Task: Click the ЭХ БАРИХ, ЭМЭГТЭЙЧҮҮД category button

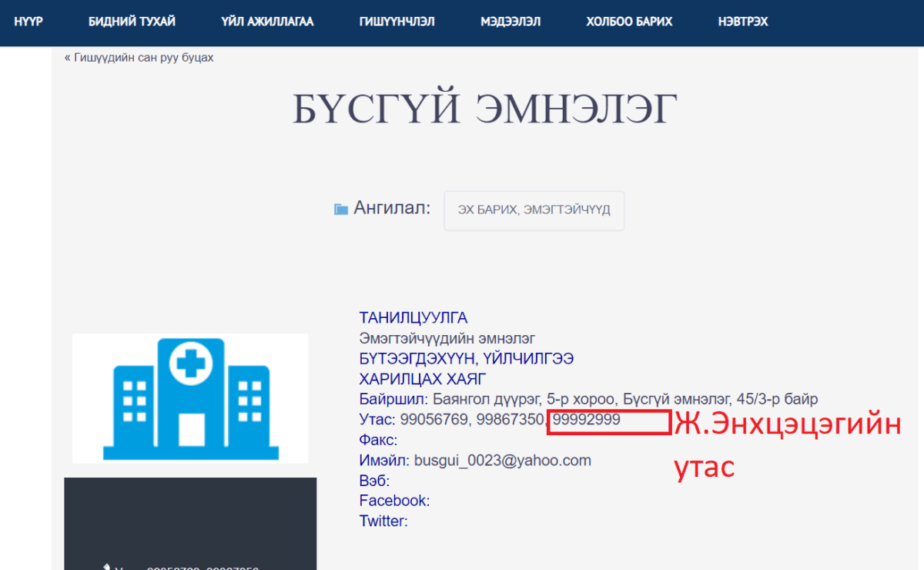Action: click(534, 210)
